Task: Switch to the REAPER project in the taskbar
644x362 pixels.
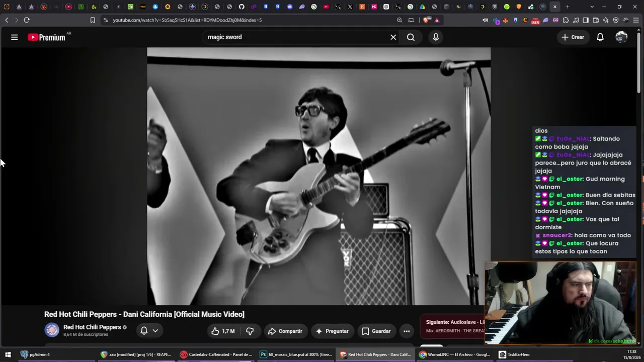Action: click(136, 354)
